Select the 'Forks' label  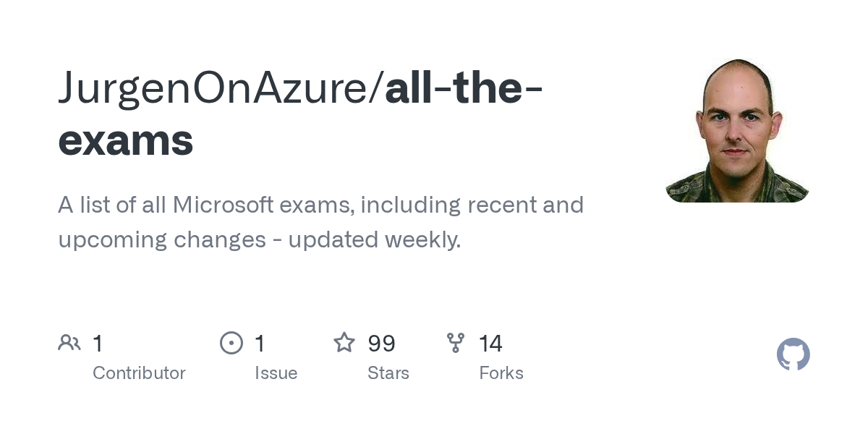point(501,373)
